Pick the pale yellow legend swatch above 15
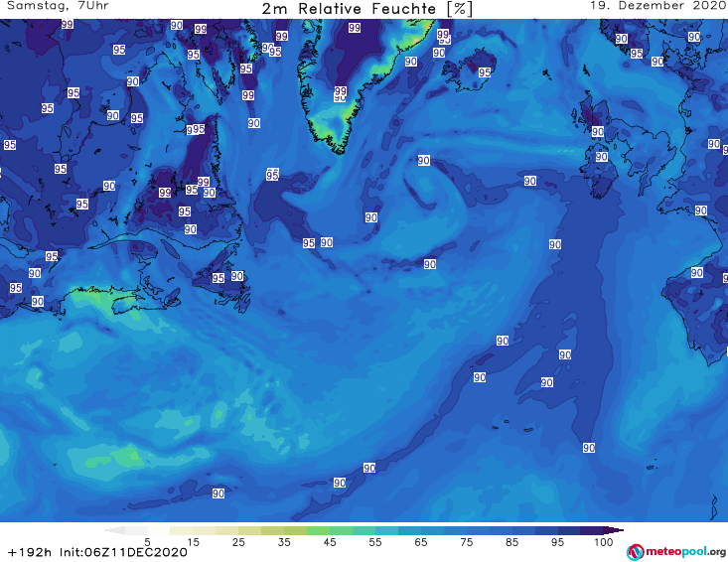 point(182,530)
